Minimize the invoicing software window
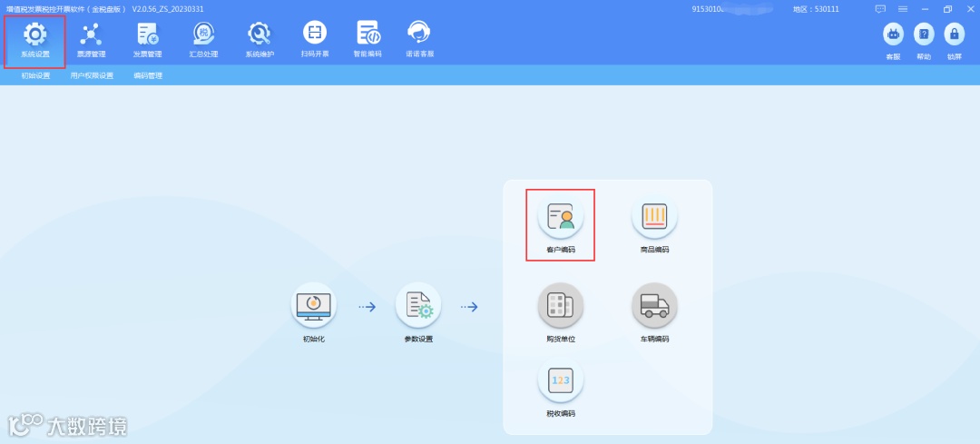Viewport: 980px width, 444px height. click(x=925, y=9)
